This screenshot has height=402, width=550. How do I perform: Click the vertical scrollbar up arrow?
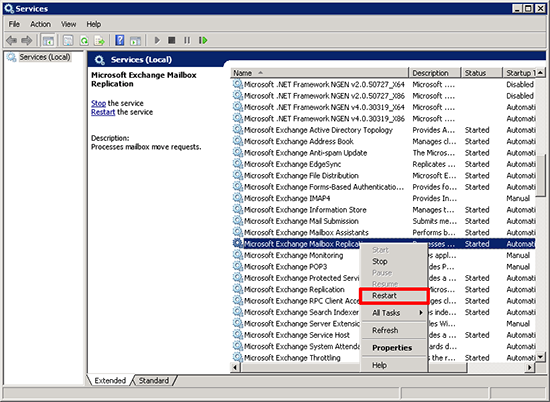pyautogui.click(x=541, y=73)
